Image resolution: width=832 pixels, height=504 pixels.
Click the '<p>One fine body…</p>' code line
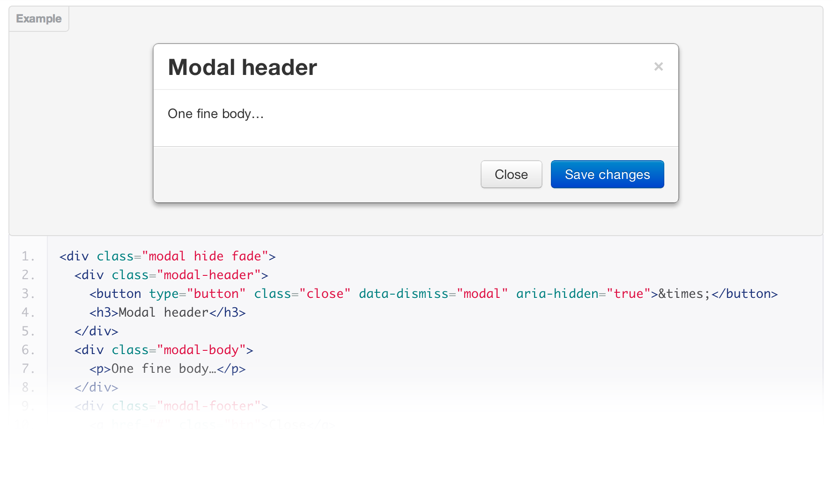(x=167, y=369)
